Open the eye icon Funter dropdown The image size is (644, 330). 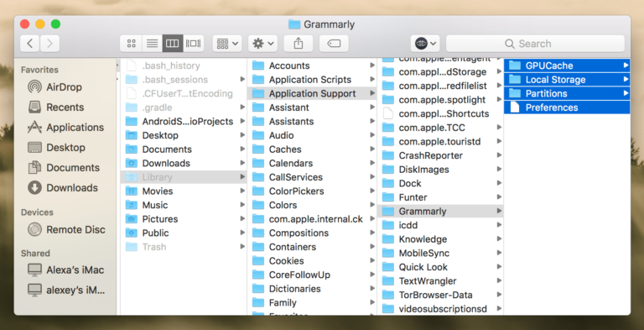pos(425,44)
